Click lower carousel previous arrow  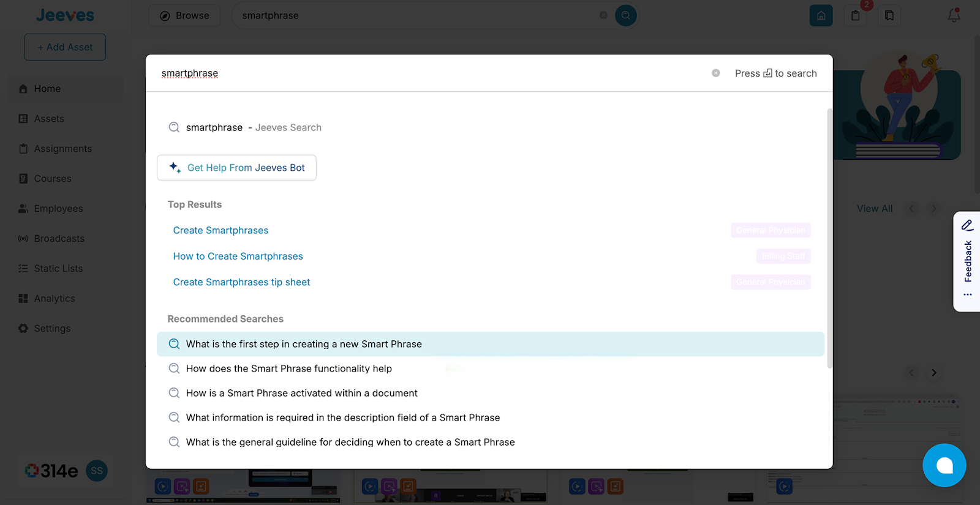point(911,373)
